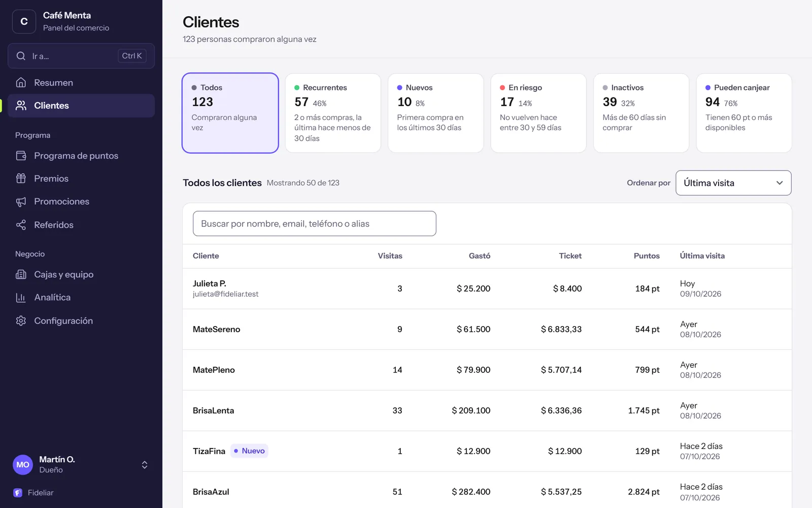Open the BrisaLenta client row
The width and height of the screenshot is (812, 508).
(x=487, y=410)
